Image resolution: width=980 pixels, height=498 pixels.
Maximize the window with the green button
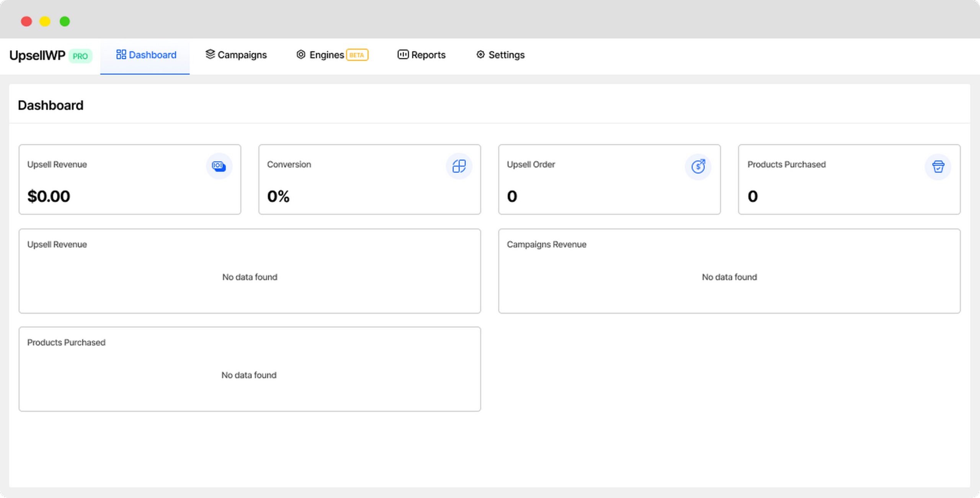pos(65,21)
